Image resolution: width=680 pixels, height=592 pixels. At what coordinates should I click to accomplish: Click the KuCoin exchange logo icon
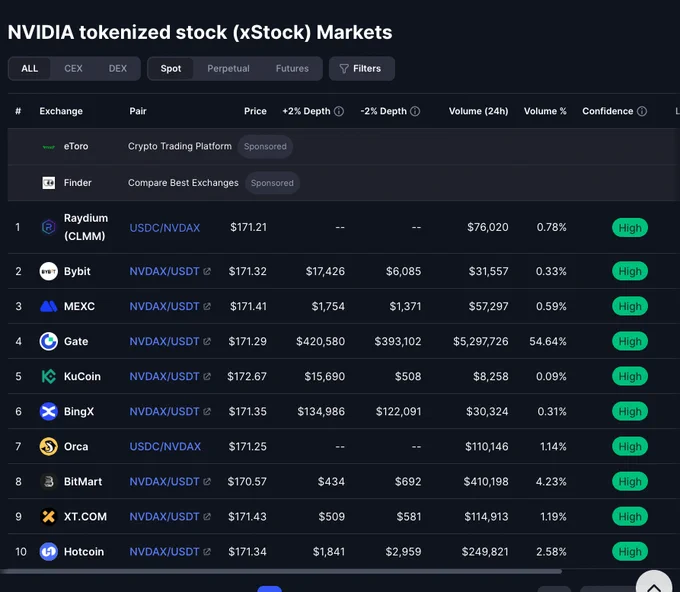pos(49,376)
